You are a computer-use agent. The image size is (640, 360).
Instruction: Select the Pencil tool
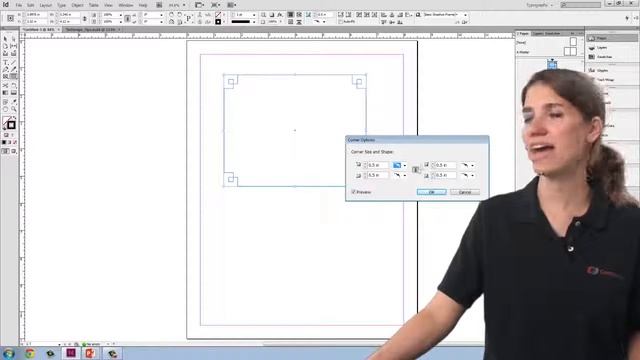coord(14,70)
